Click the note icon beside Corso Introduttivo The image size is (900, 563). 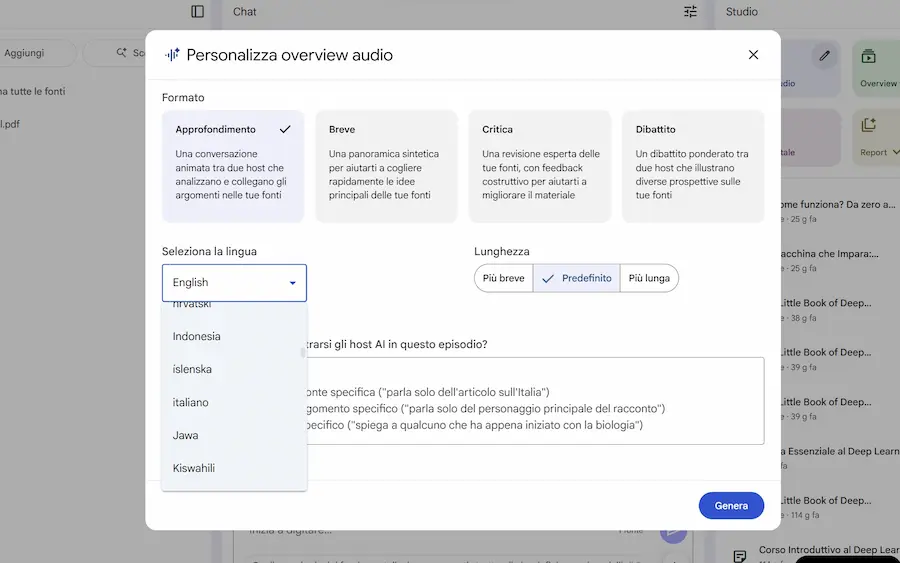739,555
